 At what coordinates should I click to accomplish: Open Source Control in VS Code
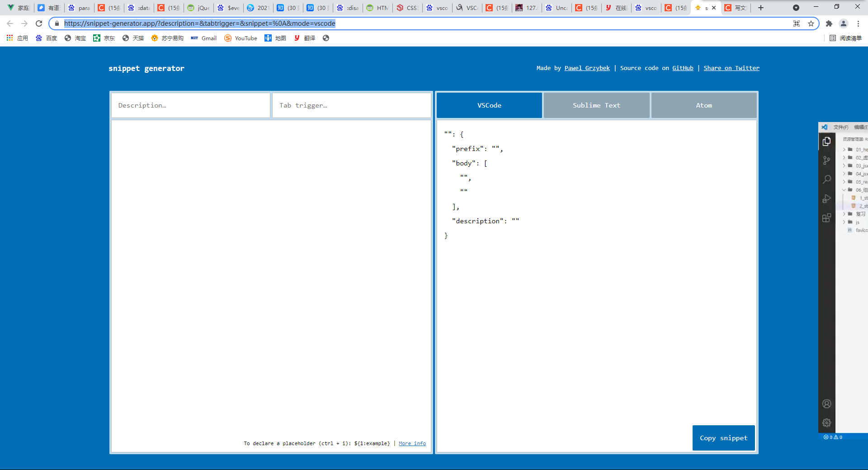827,160
